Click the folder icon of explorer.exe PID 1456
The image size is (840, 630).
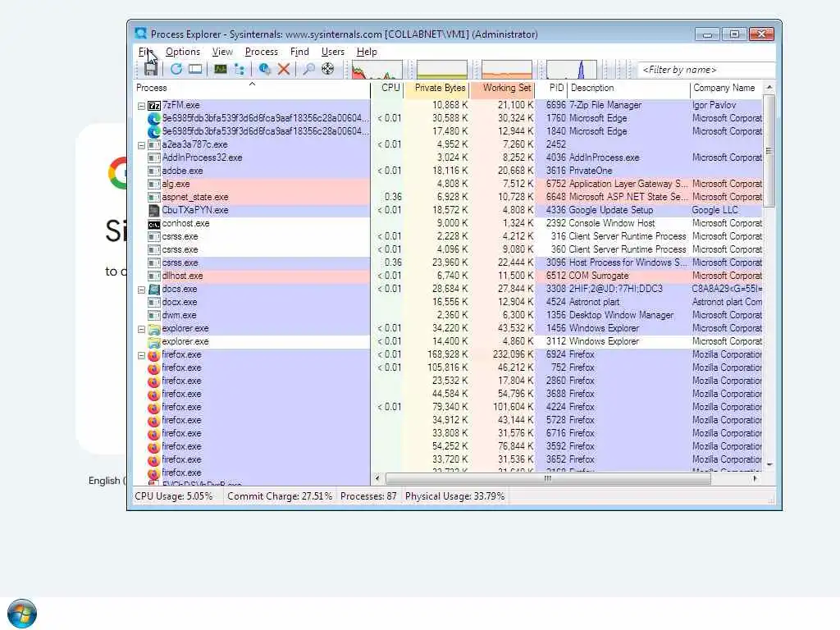[x=154, y=329]
